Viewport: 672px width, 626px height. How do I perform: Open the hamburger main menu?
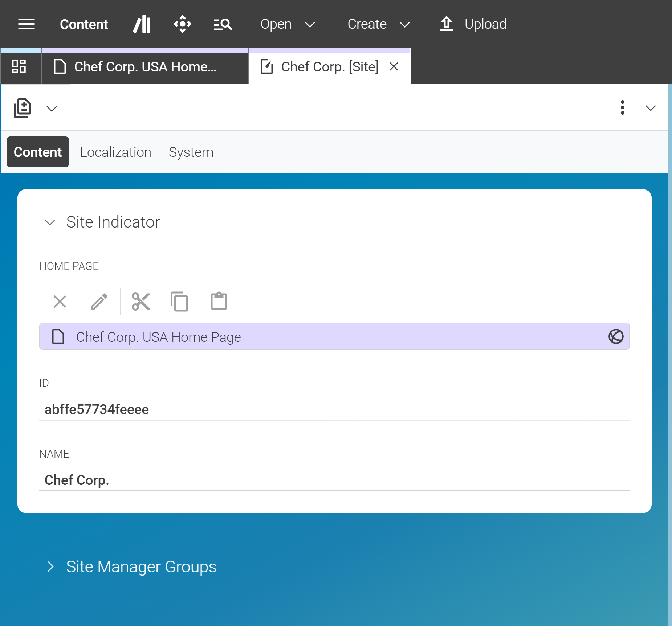(27, 24)
